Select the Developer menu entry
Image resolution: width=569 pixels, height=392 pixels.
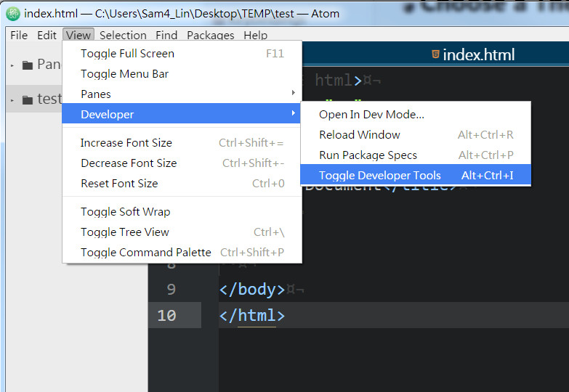point(182,113)
